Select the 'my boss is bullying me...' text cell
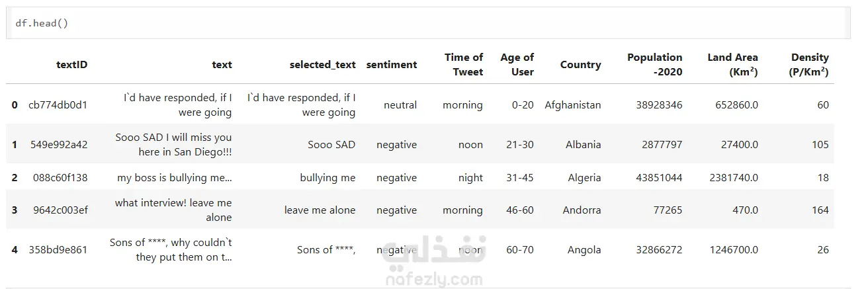The width and height of the screenshot is (868, 289). 175,177
